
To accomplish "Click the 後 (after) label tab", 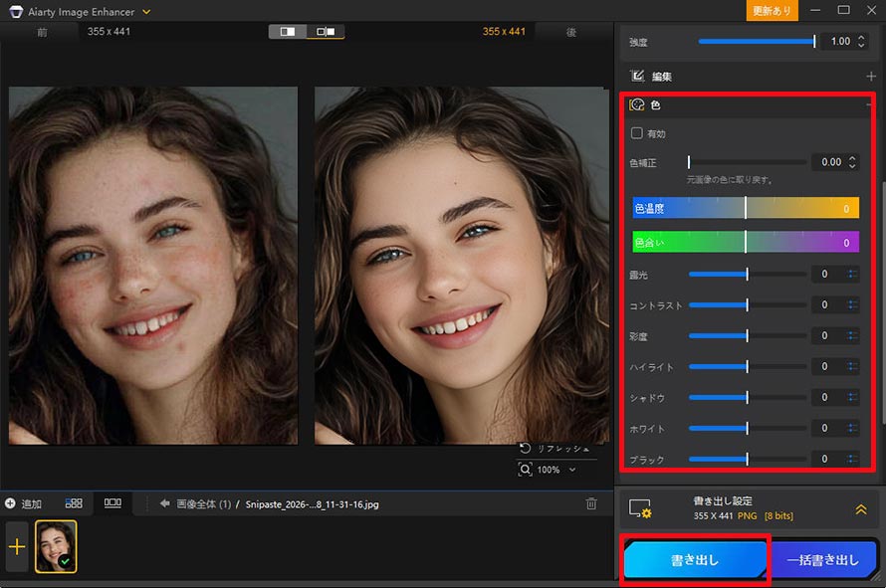I will pyautogui.click(x=571, y=32).
